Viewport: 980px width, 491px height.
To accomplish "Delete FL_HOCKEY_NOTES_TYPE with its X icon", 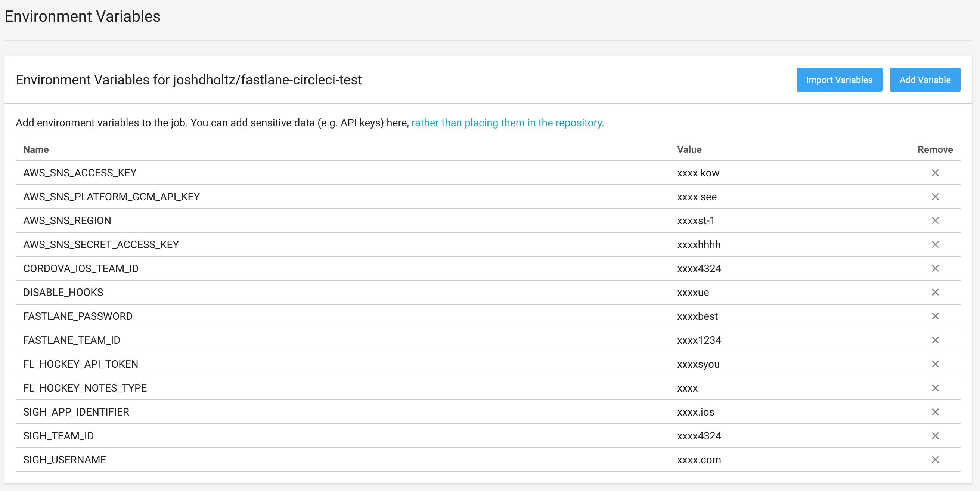I will coord(935,388).
